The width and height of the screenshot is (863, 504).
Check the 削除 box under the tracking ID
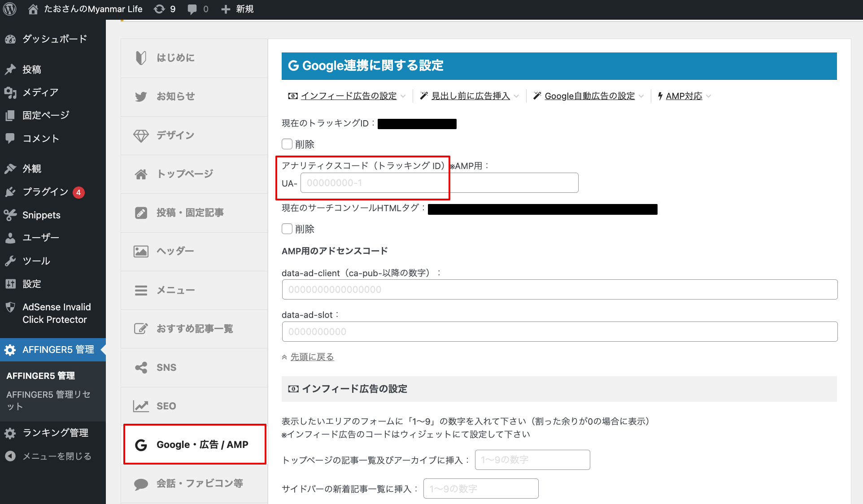(287, 144)
